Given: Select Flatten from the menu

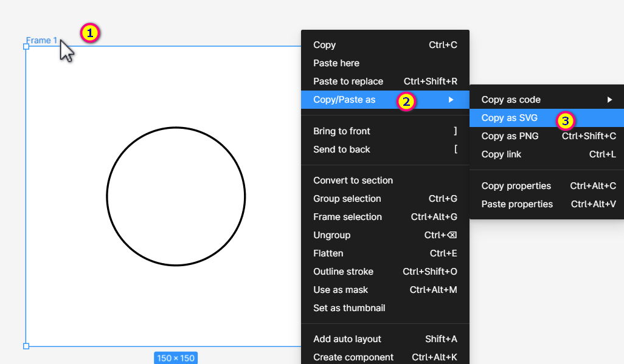Looking at the screenshot, I should coord(328,253).
